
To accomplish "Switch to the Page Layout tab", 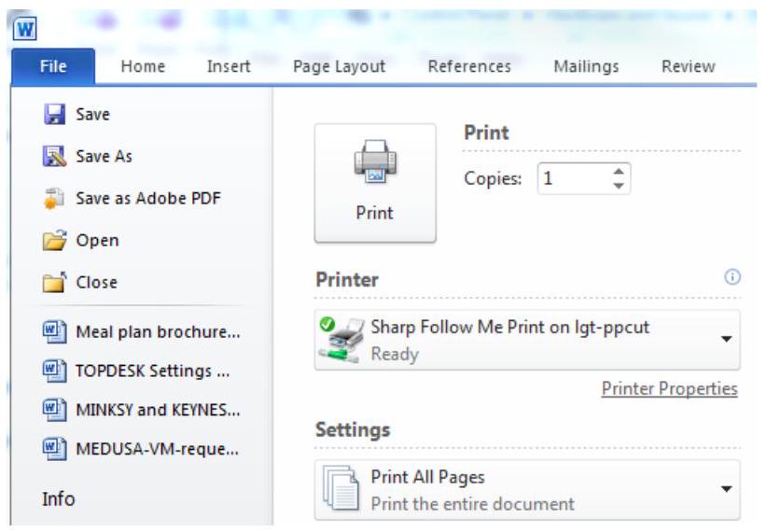I will point(339,66).
